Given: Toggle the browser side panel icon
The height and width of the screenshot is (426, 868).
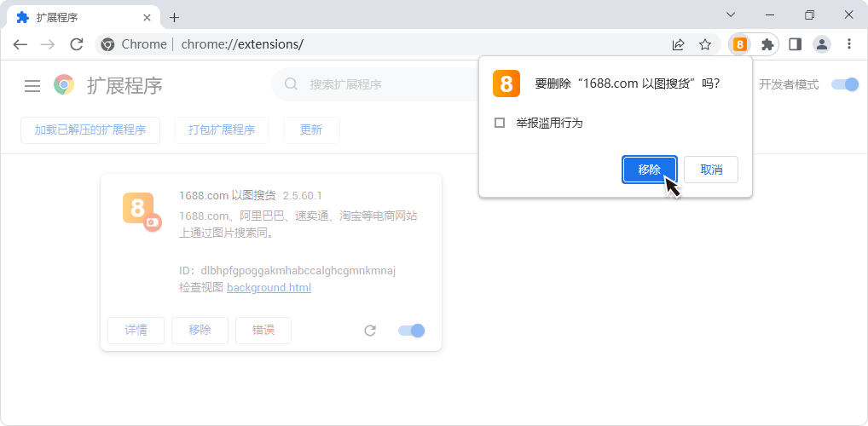Looking at the screenshot, I should pos(795,45).
